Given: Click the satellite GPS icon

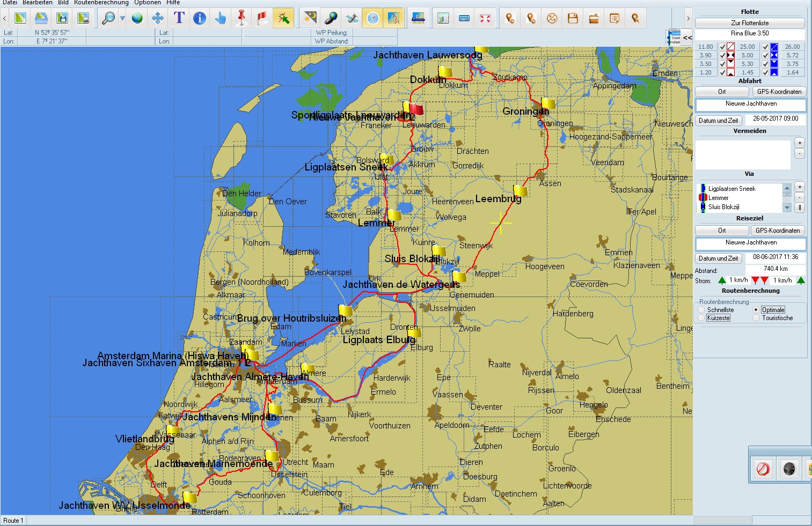Looking at the screenshot, I should (x=352, y=18).
